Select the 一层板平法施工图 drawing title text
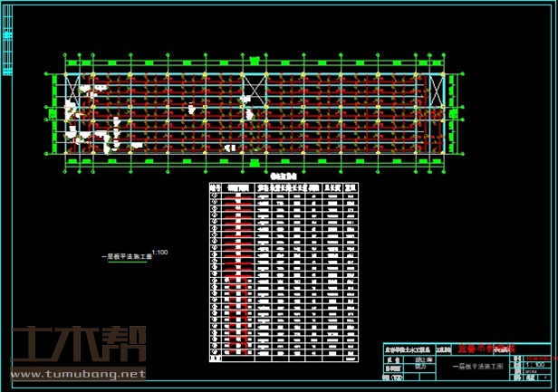The height and width of the screenshot is (392, 558). click(x=126, y=256)
